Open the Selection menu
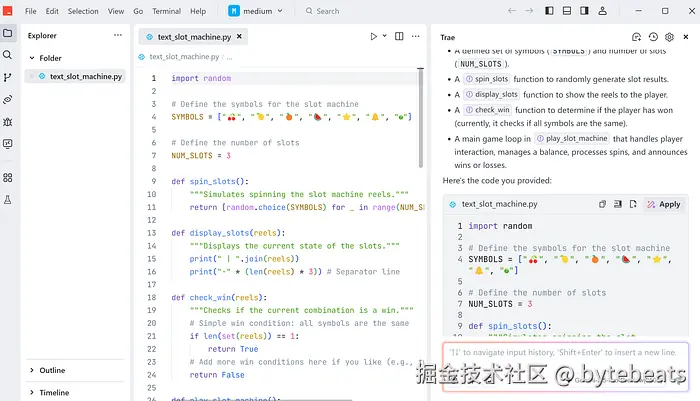 point(83,11)
